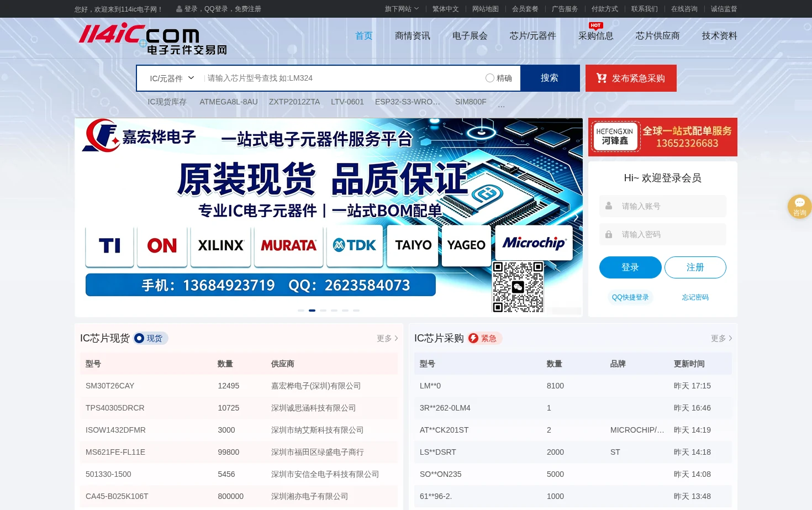The width and height of the screenshot is (812, 510).
Task: Click the 114ic.com site logo
Action: [152, 39]
